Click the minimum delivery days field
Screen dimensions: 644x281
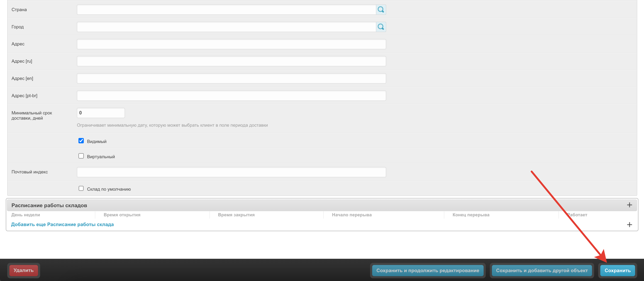(x=101, y=113)
